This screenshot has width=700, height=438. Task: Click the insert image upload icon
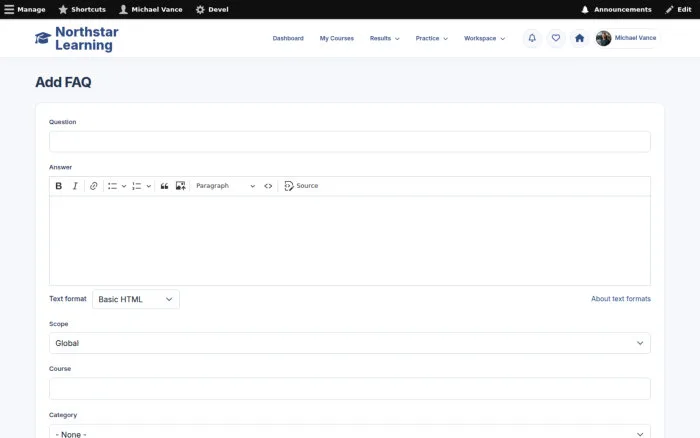click(180, 186)
